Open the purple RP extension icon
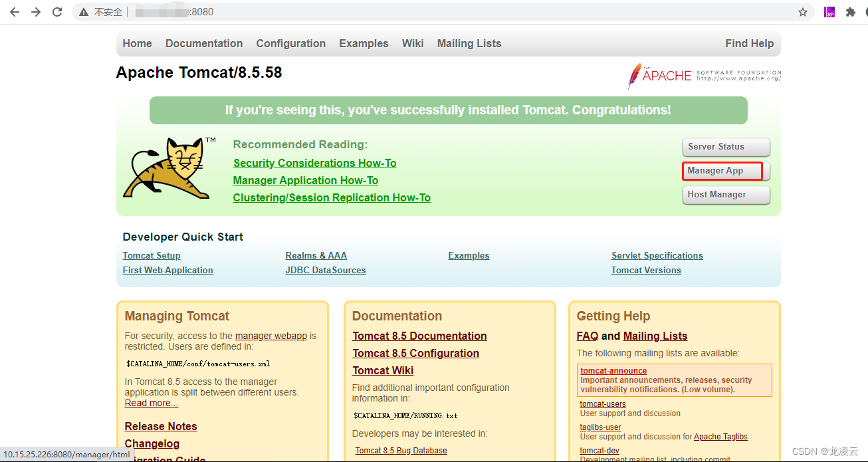This screenshot has width=868, height=462. tap(829, 12)
